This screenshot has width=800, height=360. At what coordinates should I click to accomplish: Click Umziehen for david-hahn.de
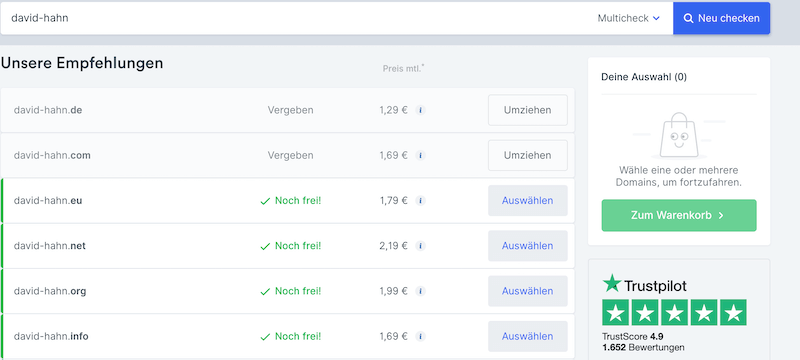point(528,110)
